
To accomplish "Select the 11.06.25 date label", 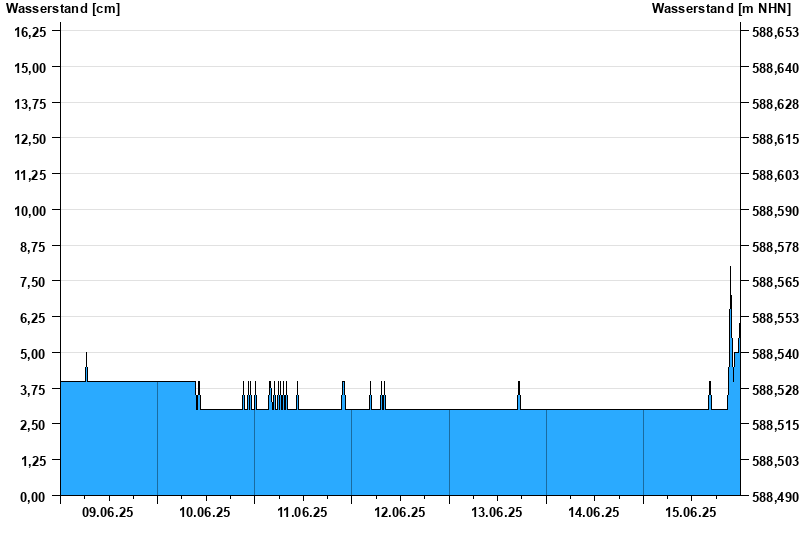I will click(x=302, y=512).
